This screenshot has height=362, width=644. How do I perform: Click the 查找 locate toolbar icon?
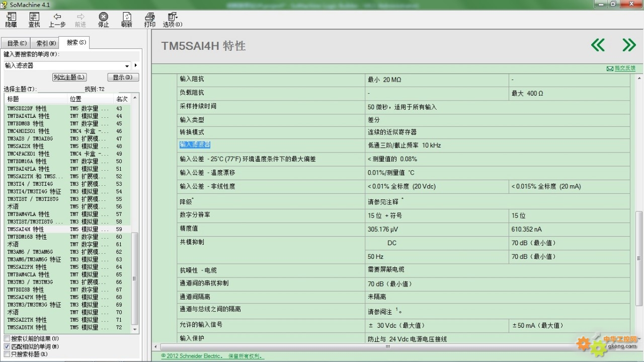(34, 20)
